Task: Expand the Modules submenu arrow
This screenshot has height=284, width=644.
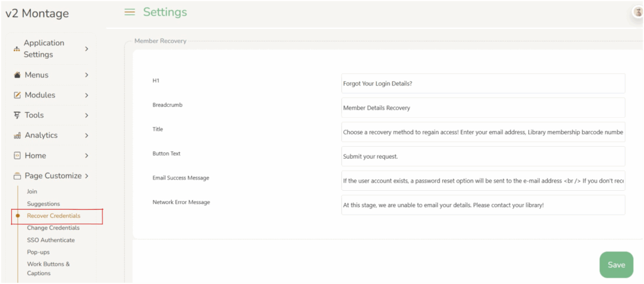Action: point(87,95)
